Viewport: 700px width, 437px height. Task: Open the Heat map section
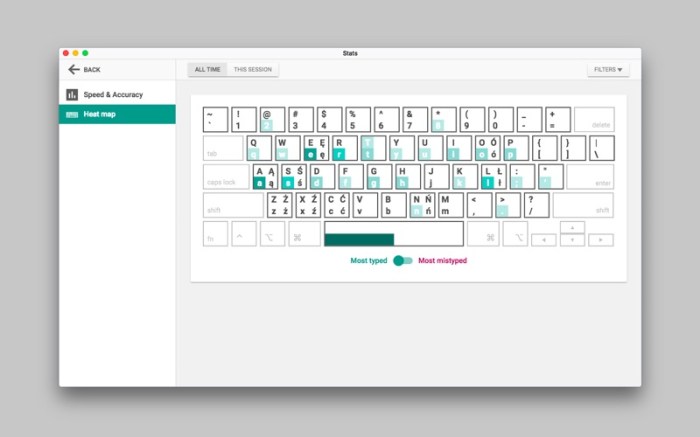117,114
